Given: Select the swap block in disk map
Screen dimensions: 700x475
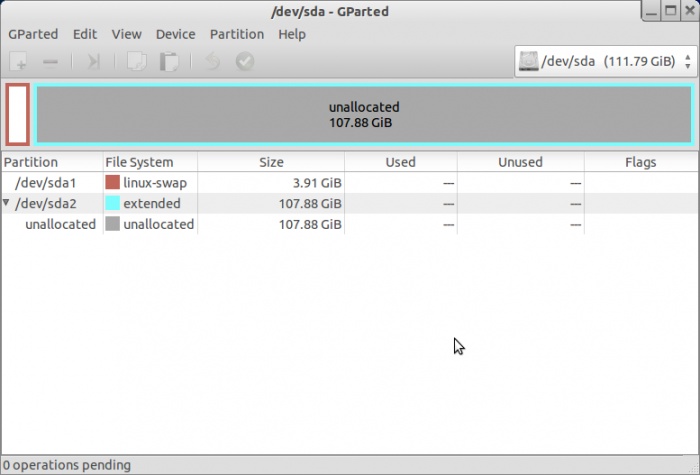Looking at the screenshot, I should tap(18, 114).
